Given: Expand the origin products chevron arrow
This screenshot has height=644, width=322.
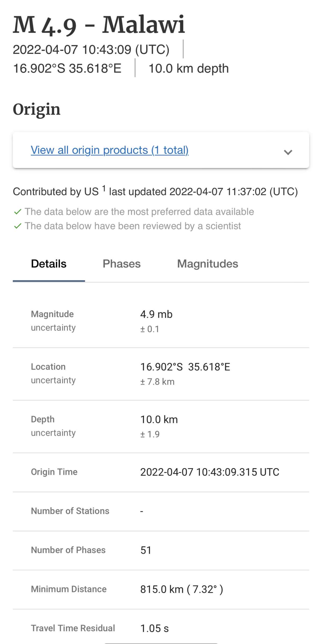Looking at the screenshot, I should click(288, 152).
